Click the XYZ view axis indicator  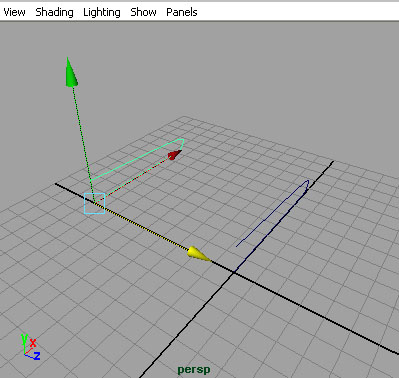30,347
